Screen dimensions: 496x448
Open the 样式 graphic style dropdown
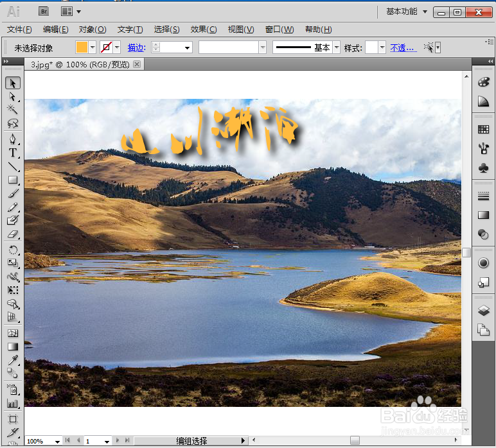[x=382, y=47]
